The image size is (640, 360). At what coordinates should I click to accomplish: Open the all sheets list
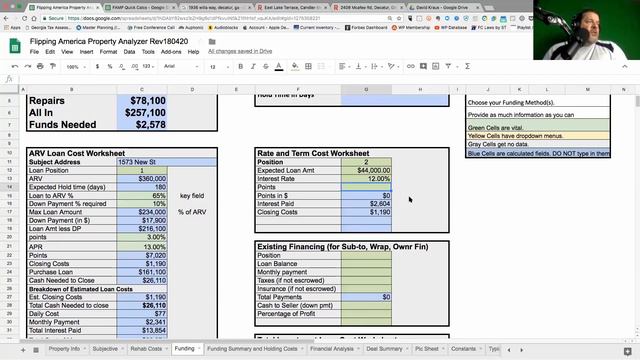point(36,350)
